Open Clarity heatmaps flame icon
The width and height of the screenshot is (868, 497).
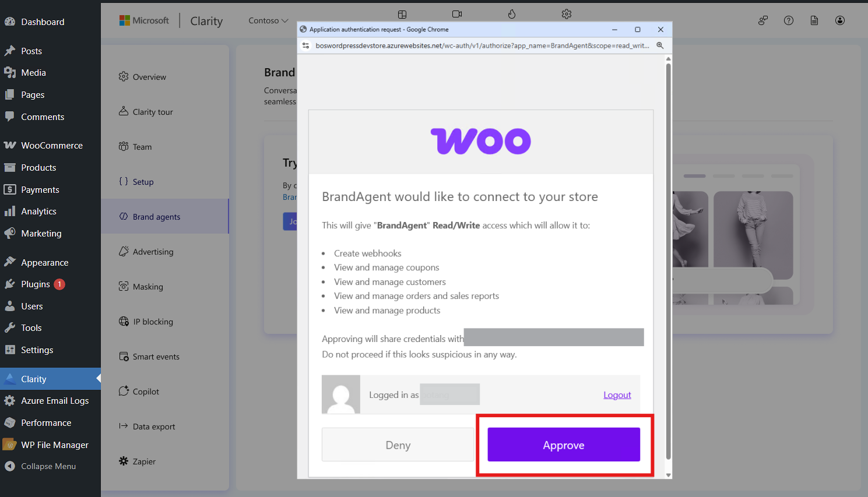click(x=512, y=14)
